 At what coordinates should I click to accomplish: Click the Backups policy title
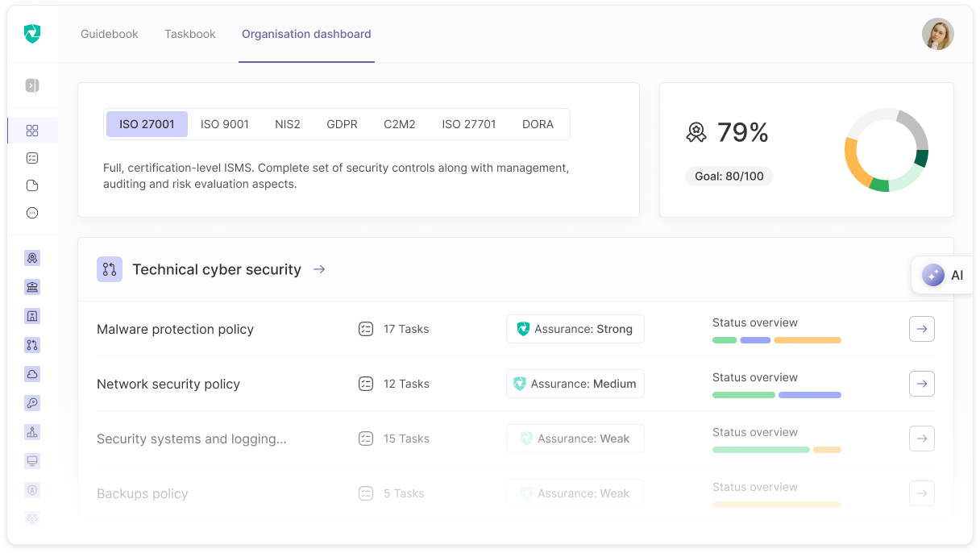click(x=142, y=493)
